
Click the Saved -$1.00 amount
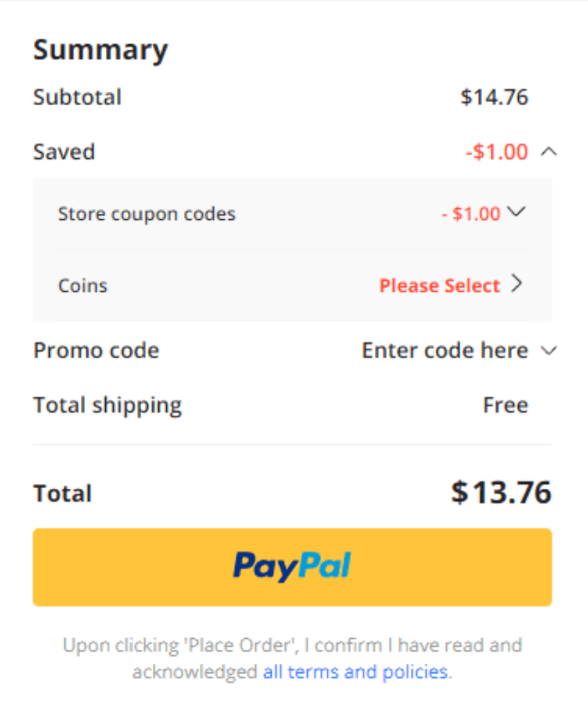click(x=497, y=152)
